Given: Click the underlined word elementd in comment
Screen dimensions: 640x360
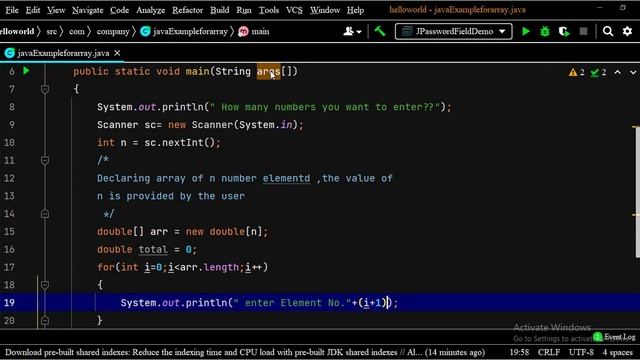Looking at the screenshot, I should pyautogui.click(x=286, y=178).
